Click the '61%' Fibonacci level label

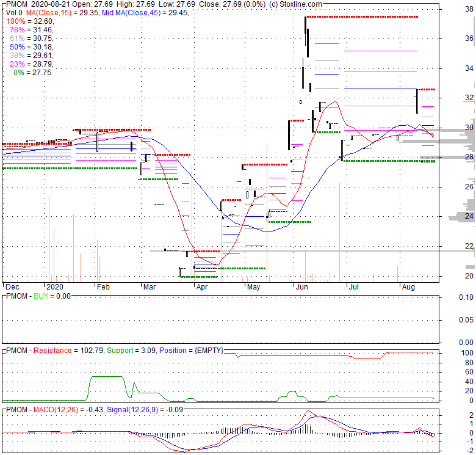[x=17, y=38]
